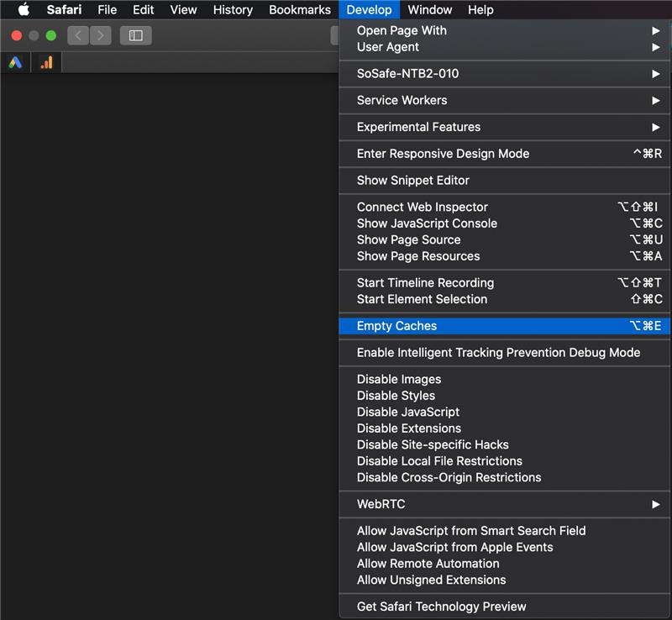Click the Safari forward arrow button
Viewport: 672px width, 620px height.
(x=101, y=35)
